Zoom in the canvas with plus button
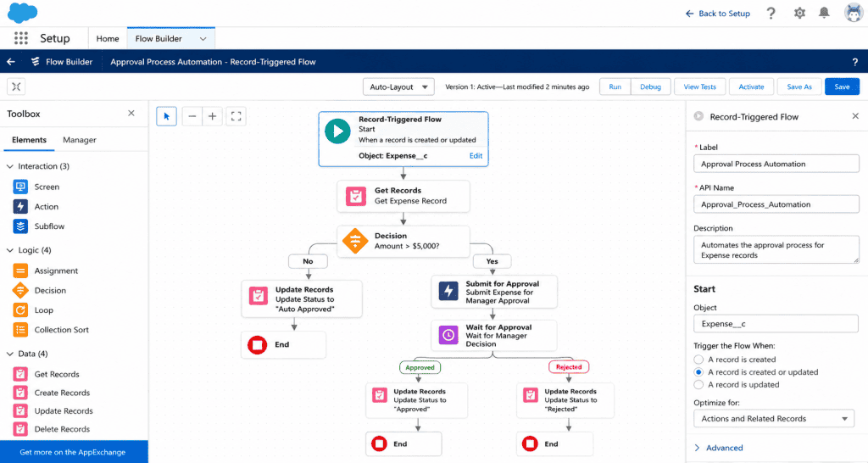 tap(212, 116)
